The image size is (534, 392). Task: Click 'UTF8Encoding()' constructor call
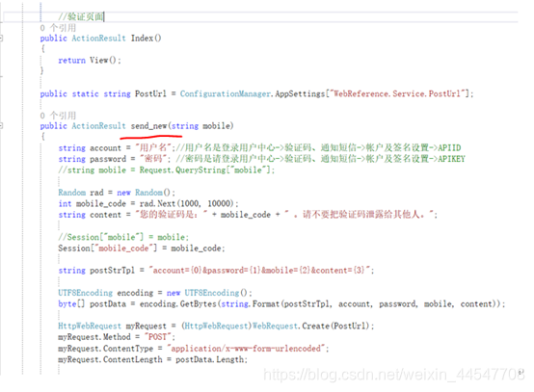tap(216, 293)
